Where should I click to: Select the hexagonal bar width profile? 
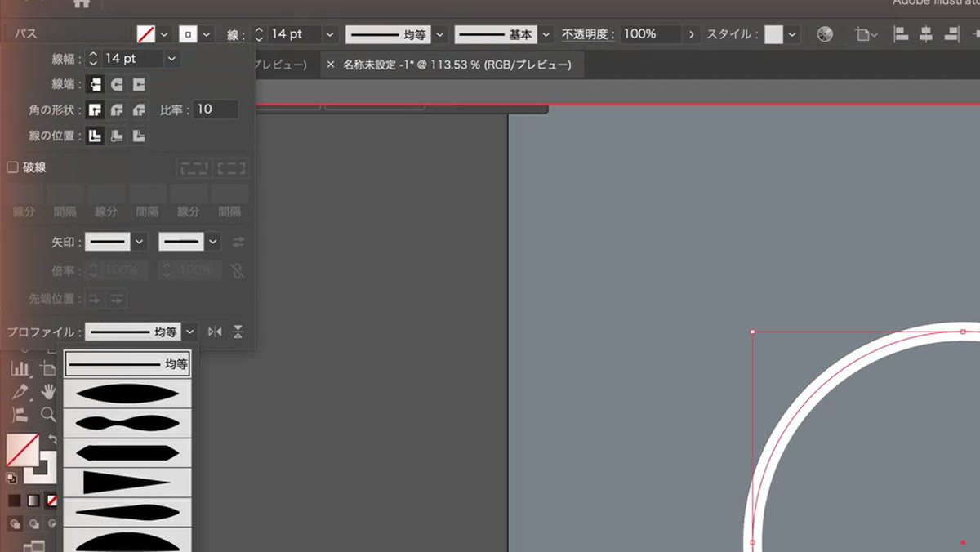pos(127,452)
